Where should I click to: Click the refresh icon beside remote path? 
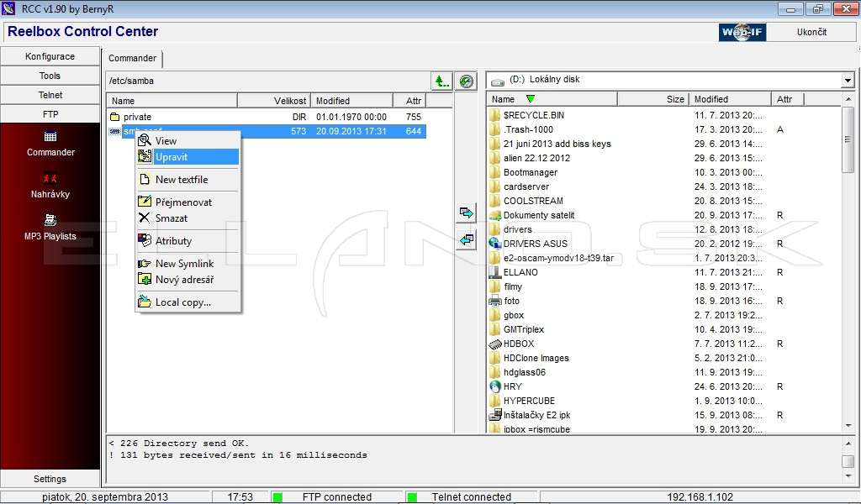(x=466, y=81)
